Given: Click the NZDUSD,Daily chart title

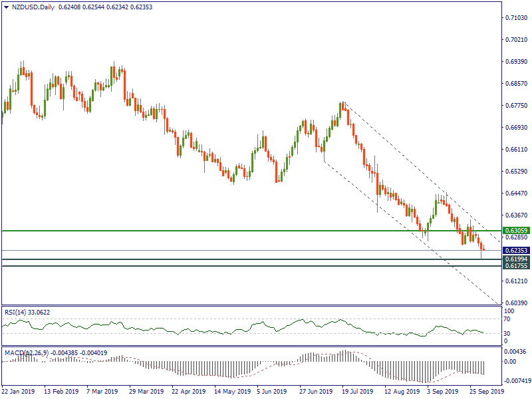Looking at the screenshot, I should 33,7.
